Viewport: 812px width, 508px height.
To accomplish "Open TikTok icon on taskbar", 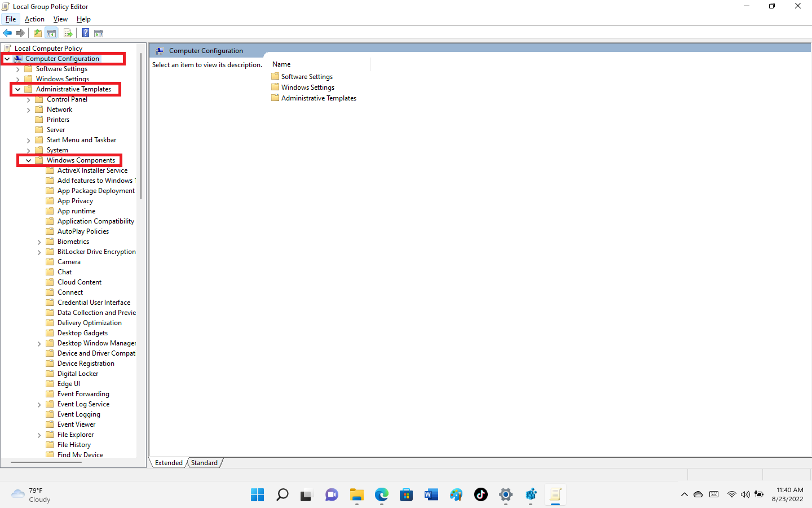I will point(480,495).
